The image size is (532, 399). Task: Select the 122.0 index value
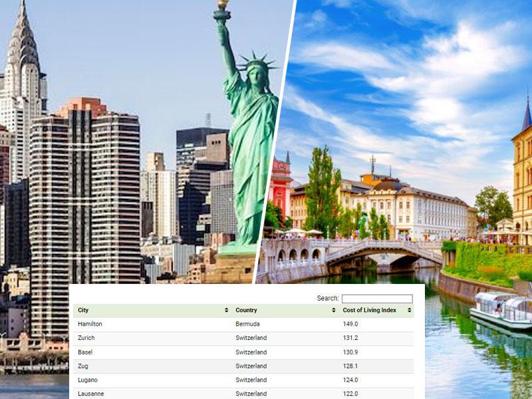(x=350, y=394)
